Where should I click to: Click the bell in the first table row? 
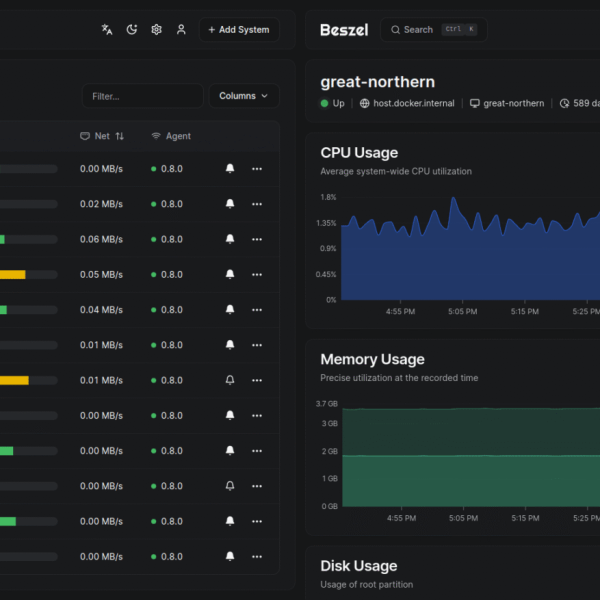(x=230, y=168)
